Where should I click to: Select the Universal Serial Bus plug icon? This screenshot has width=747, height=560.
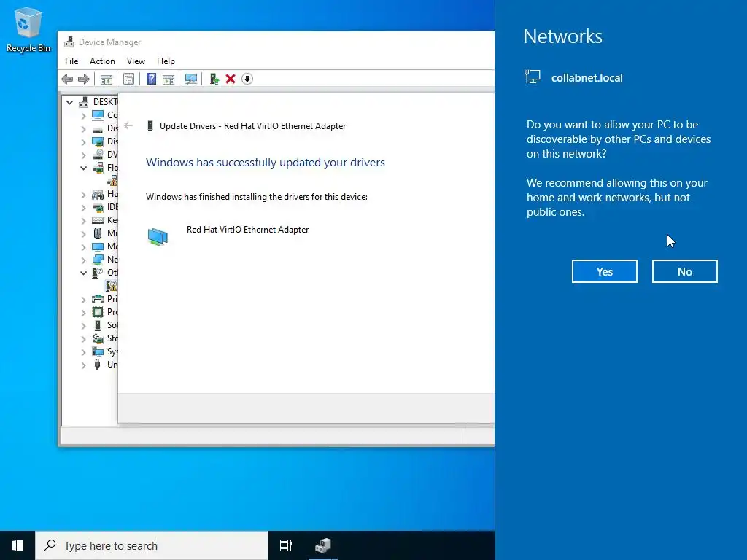tap(98, 365)
